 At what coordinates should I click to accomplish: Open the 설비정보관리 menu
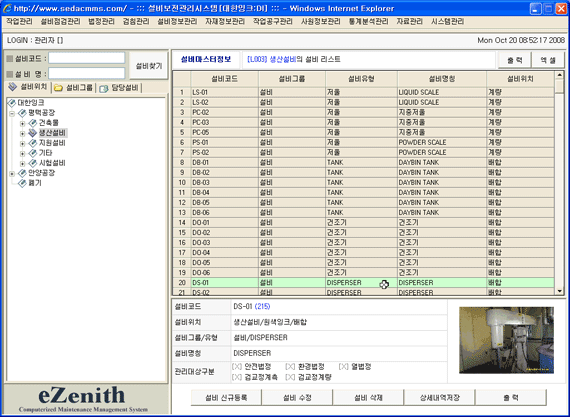click(177, 21)
